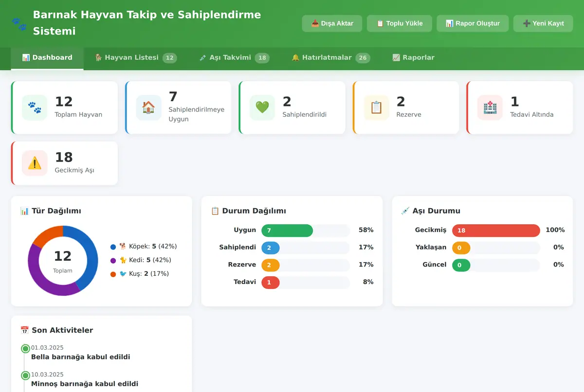Screen dimensions: 584x392
Task: Click the syringe icon beside Aşı Durumu
Action: click(405, 211)
